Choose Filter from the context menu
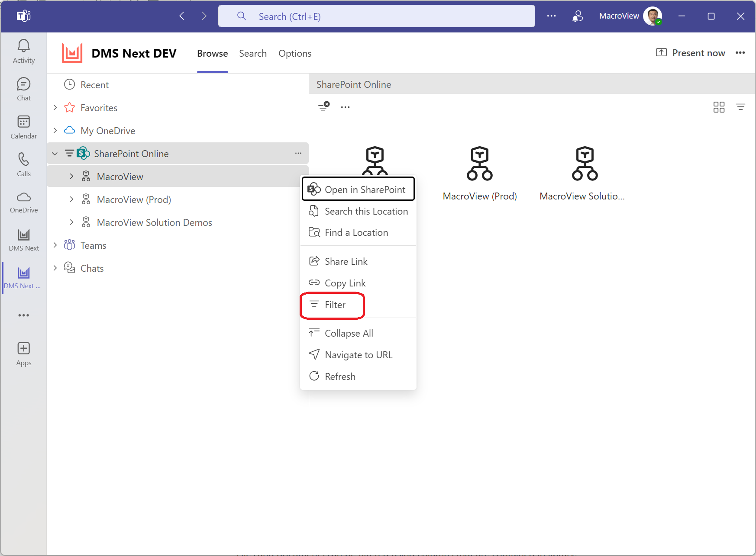 [x=358, y=305]
